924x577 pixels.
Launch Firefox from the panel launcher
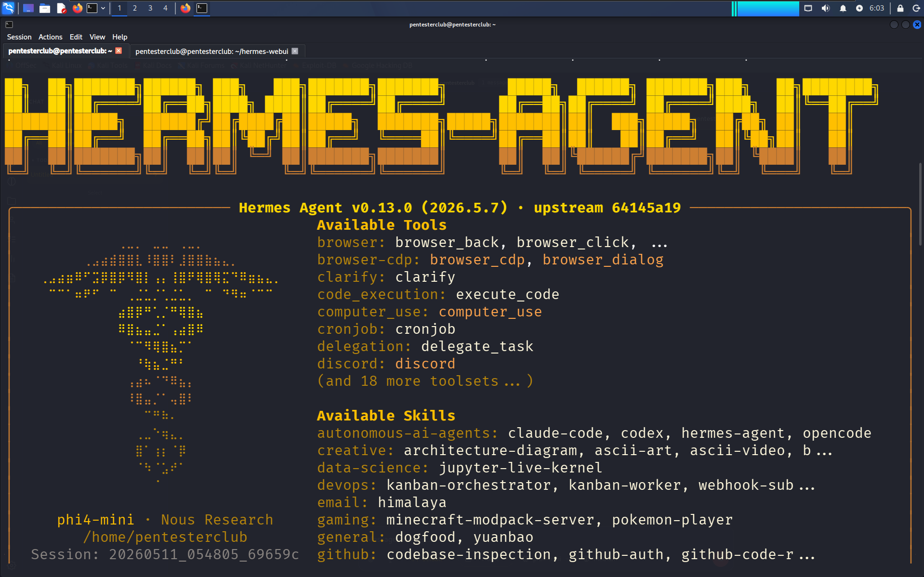(x=77, y=8)
